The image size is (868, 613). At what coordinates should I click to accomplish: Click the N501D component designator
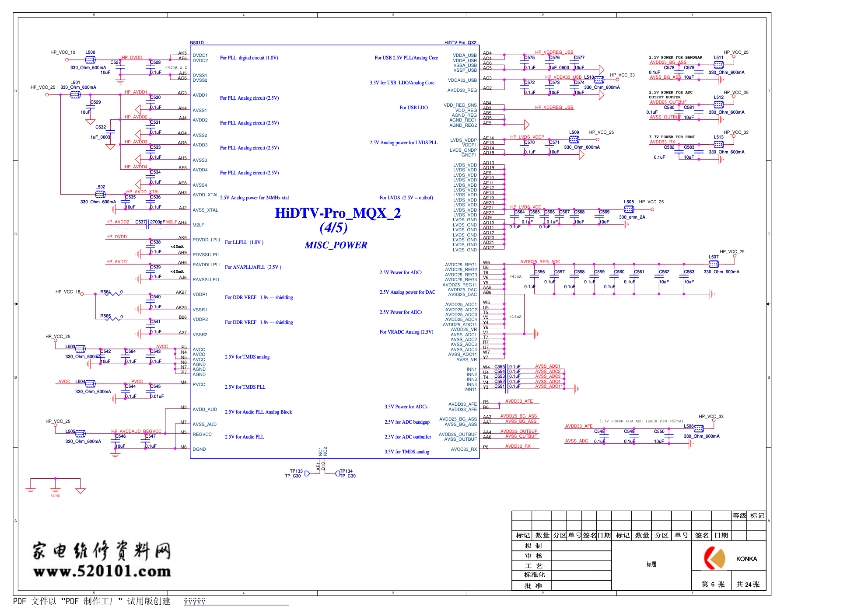(197, 42)
